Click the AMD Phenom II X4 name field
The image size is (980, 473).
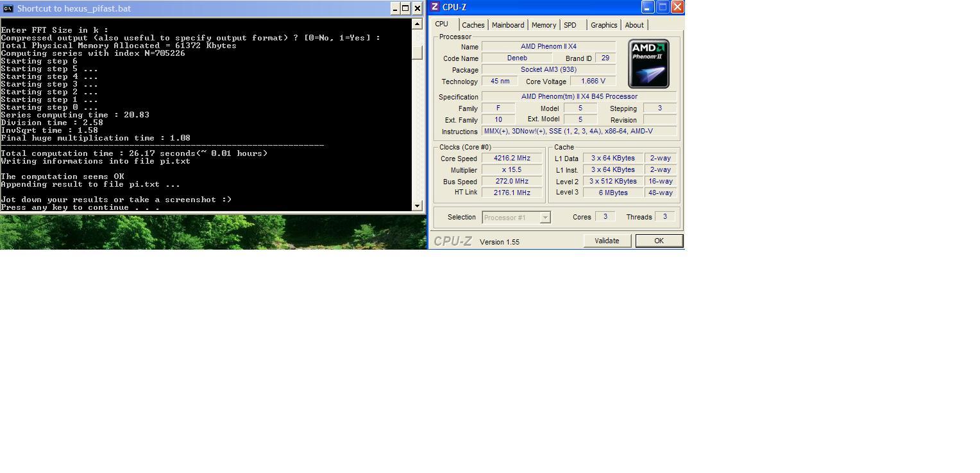pos(548,46)
